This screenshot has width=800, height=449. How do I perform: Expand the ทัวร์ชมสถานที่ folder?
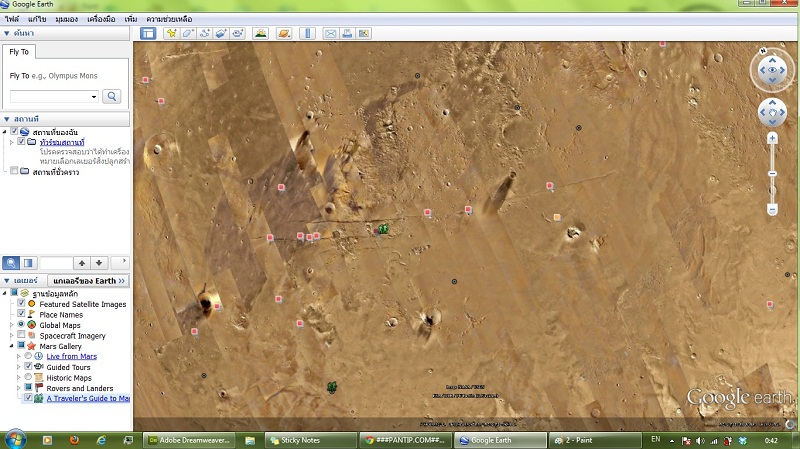coord(11,142)
